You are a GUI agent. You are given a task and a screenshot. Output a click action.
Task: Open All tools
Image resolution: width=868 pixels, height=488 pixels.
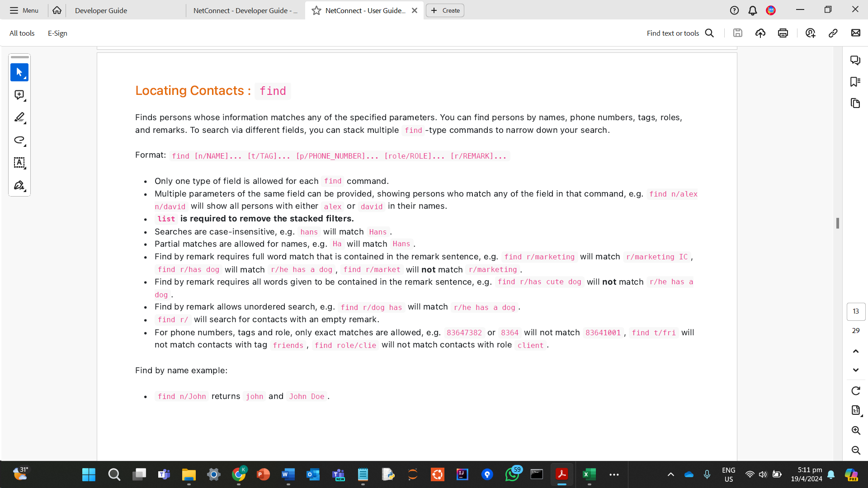coord(22,33)
